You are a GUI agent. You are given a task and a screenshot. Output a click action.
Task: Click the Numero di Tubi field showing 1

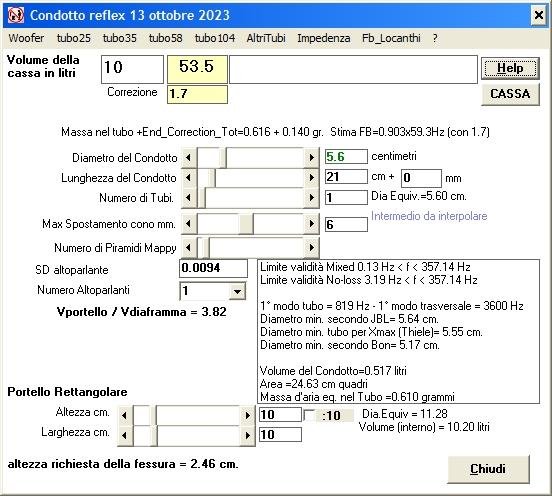[x=346, y=197]
